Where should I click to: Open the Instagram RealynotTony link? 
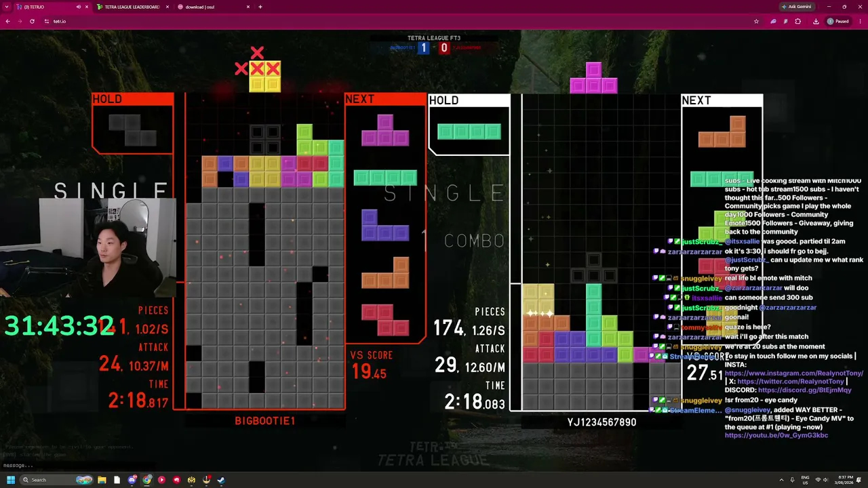click(793, 373)
